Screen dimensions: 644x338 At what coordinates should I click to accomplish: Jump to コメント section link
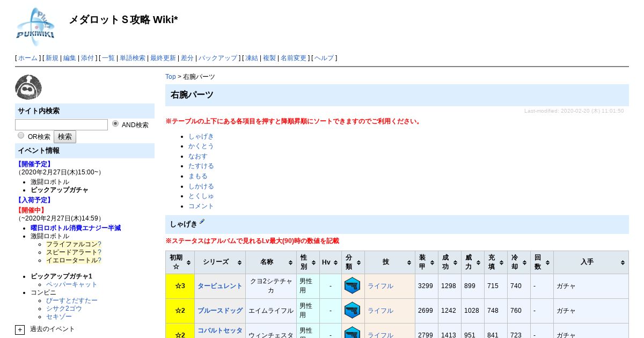click(x=201, y=206)
